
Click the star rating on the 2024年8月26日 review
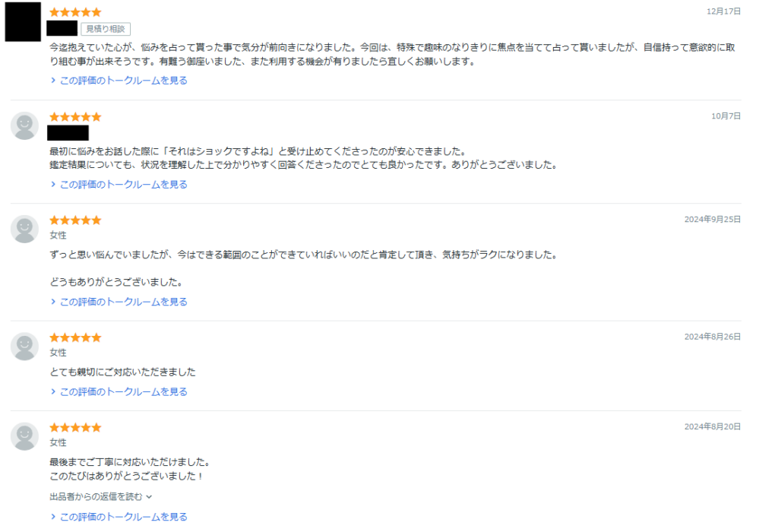point(75,337)
